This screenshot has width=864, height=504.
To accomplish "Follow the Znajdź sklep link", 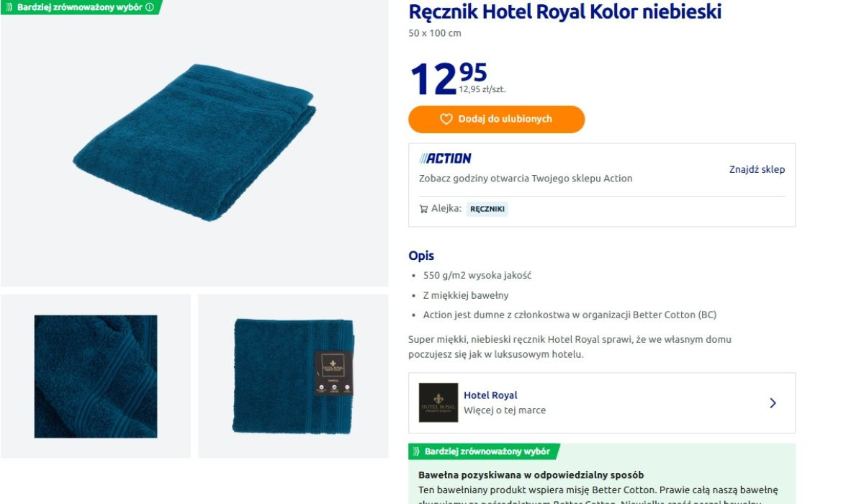I will [x=757, y=170].
